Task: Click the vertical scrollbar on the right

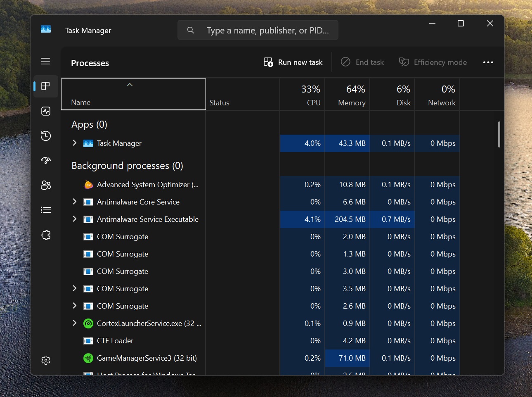Action: [499, 134]
